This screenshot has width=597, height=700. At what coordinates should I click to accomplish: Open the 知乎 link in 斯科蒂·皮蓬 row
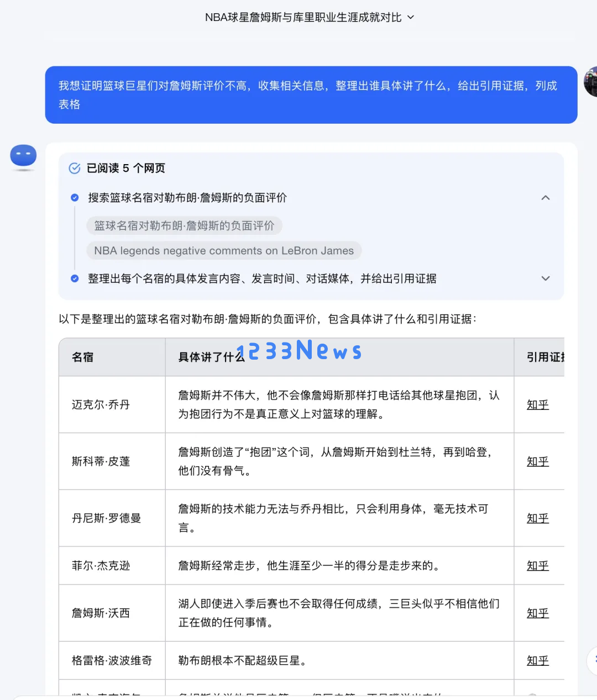coord(538,462)
